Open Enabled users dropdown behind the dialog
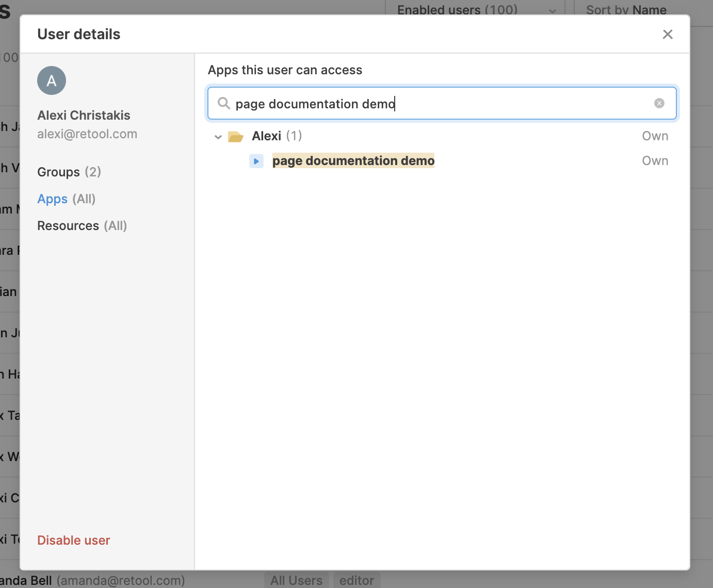This screenshot has height=588, width=713. [x=476, y=10]
